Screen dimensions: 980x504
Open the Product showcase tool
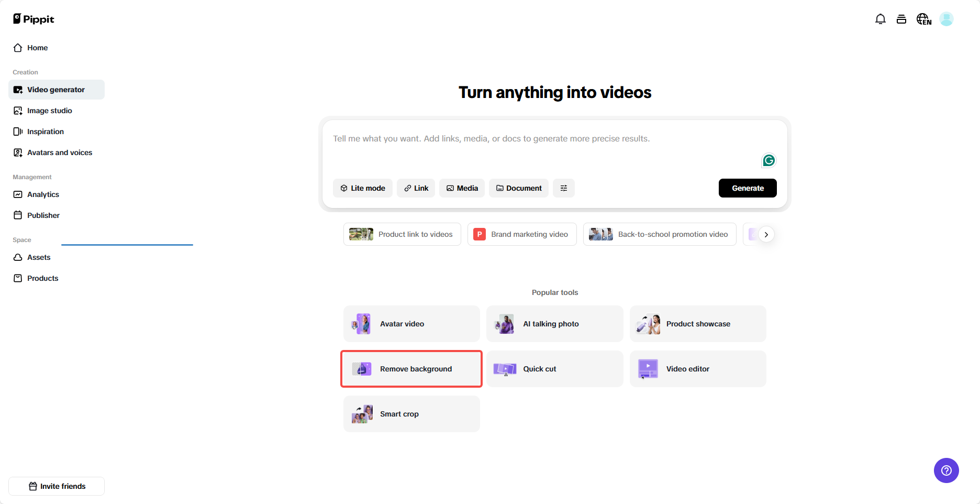click(698, 324)
